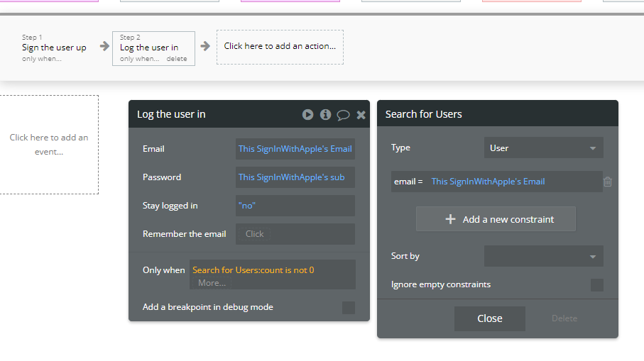Click the Remember the email field
Screen dimensions: 644x361
295,234
